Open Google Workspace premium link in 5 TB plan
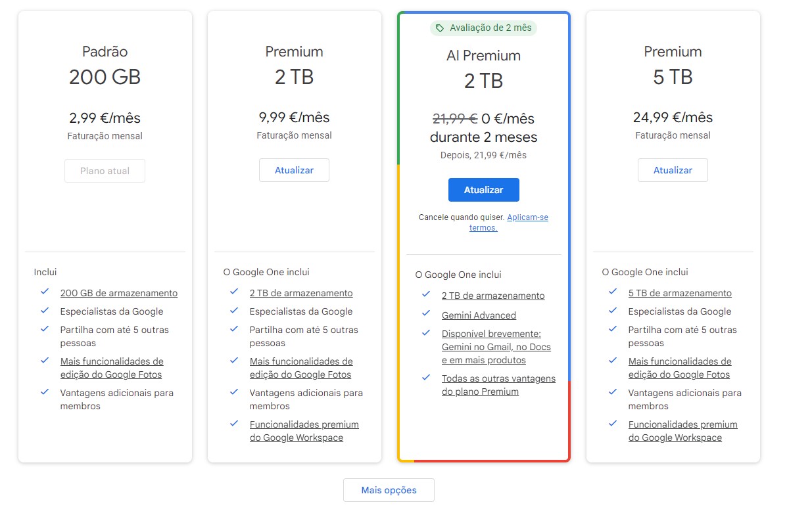Viewport: 812px width, 515px height. (x=683, y=431)
